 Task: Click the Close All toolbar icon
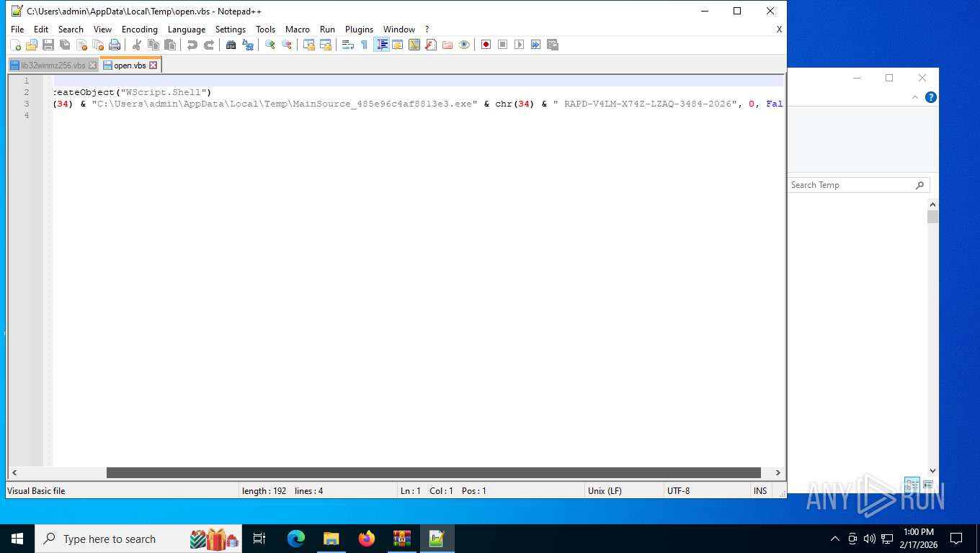(98, 45)
